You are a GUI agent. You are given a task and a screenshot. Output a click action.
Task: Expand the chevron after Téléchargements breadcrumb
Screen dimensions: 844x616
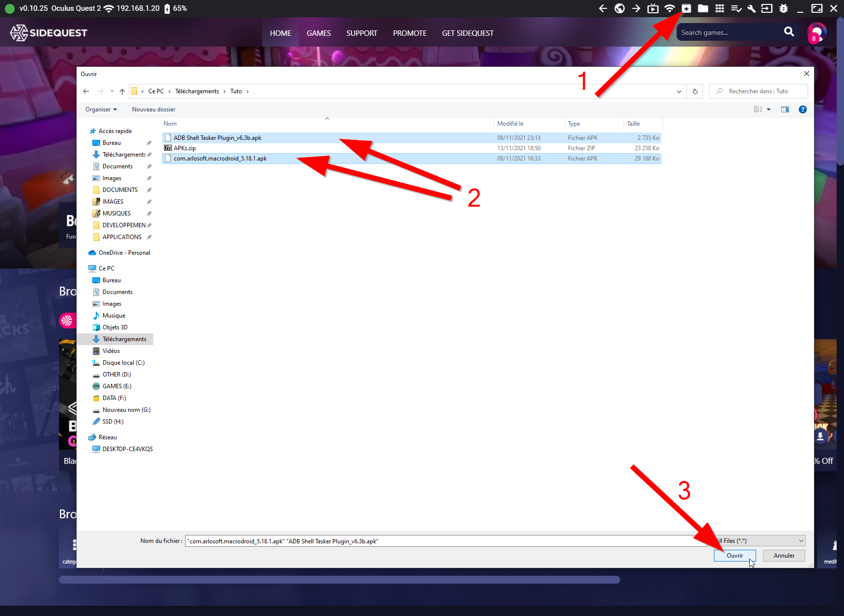click(224, 91)
